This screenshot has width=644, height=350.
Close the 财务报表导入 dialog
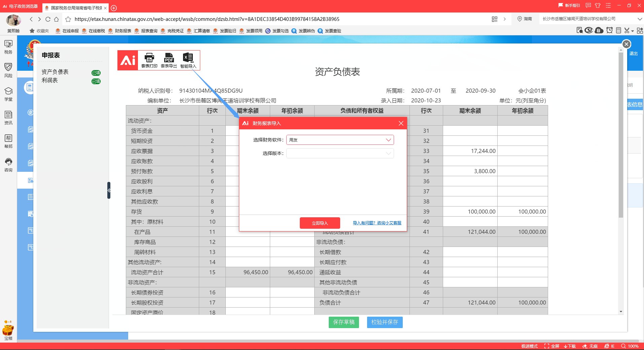tap(401, 123)
